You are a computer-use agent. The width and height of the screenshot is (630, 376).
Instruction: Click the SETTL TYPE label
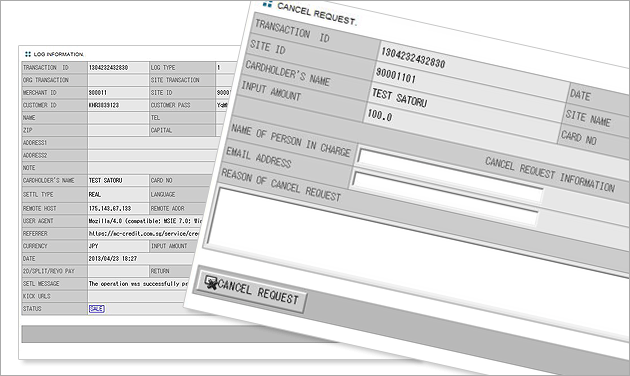point(38,194)
